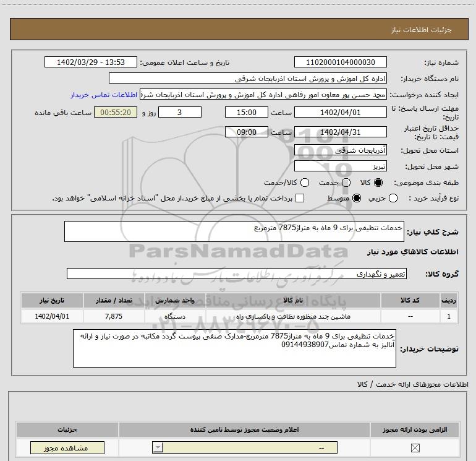Screen dimensions: 476x461
Task: Select the خدمت radio button
Action: coord(346,183)
